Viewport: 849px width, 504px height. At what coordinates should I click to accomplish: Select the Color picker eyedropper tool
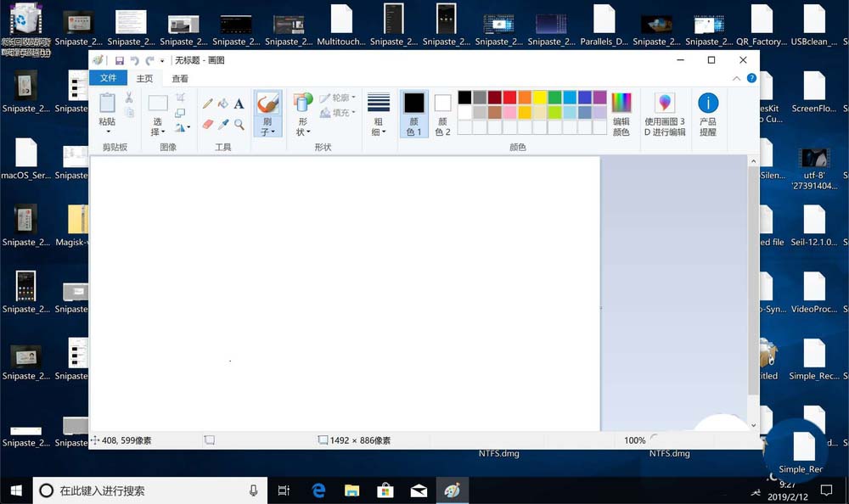[222, 125]
